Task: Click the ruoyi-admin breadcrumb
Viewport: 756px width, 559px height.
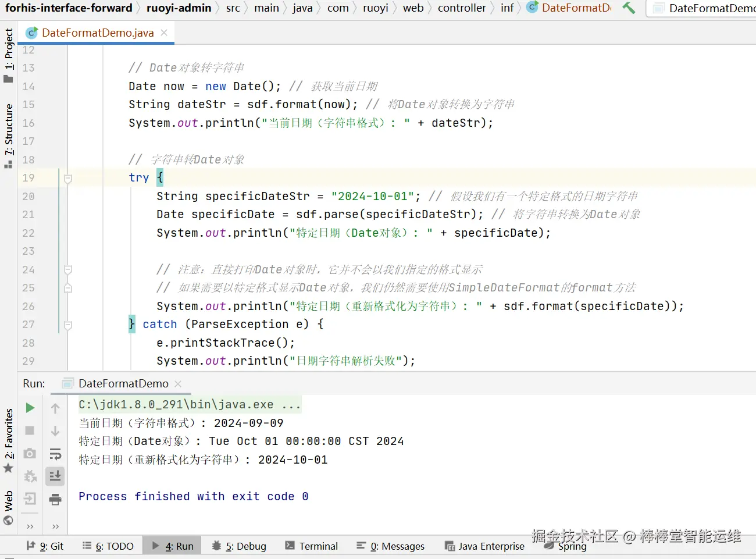Action: point(179,8)
